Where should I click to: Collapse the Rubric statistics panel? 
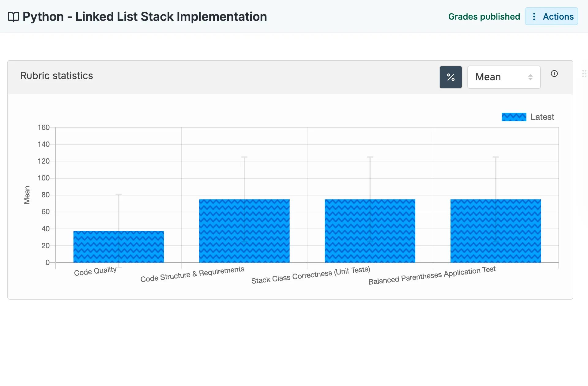(x=57, y=76)
